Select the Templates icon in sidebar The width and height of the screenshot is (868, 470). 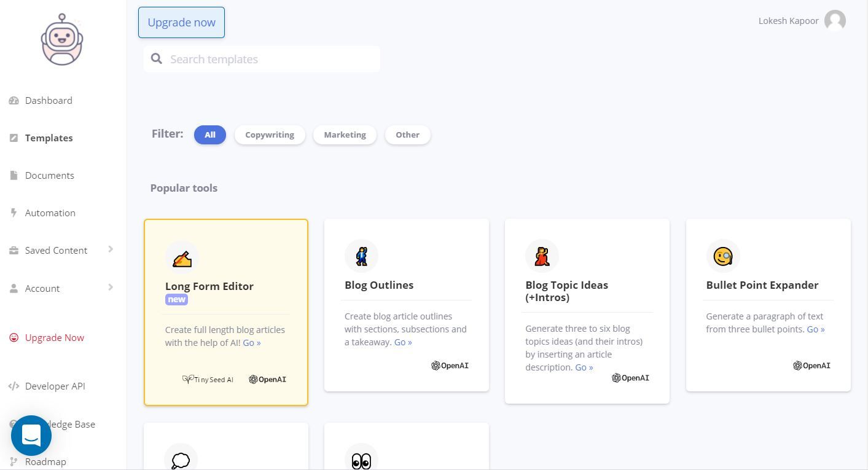(14, 138)
